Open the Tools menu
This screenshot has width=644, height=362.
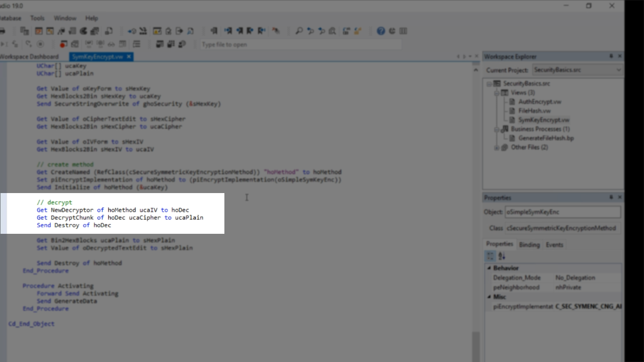coord(37,18)
